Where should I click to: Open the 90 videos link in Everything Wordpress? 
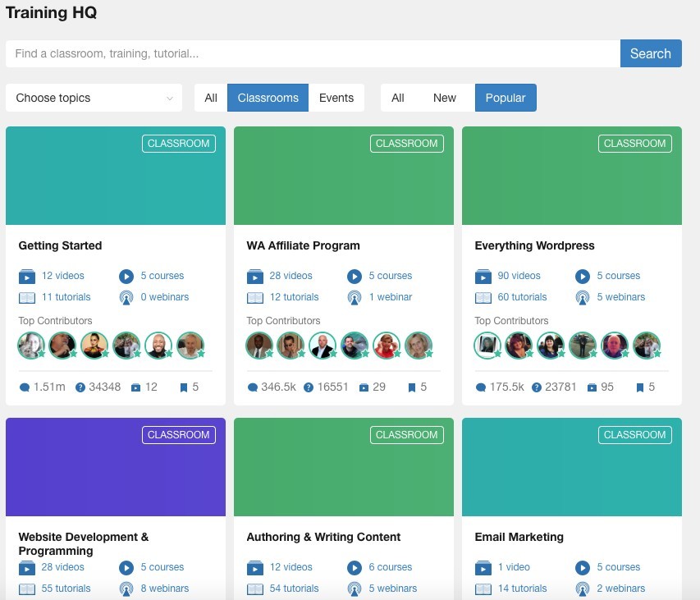click(x=519, y=276)
